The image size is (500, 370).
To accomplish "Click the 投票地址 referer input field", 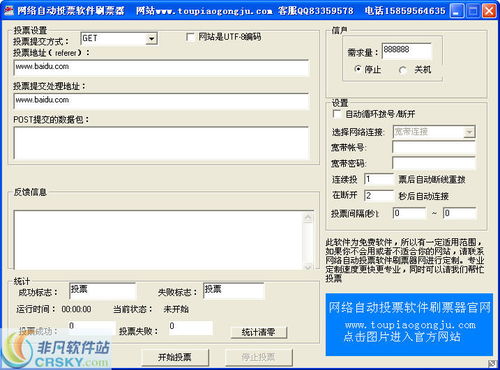I will [161, 68].
